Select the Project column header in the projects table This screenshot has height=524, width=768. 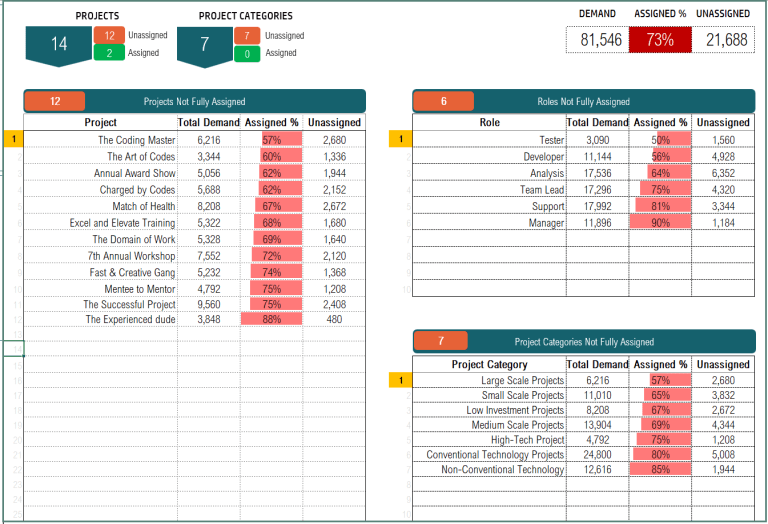(100, 123)
